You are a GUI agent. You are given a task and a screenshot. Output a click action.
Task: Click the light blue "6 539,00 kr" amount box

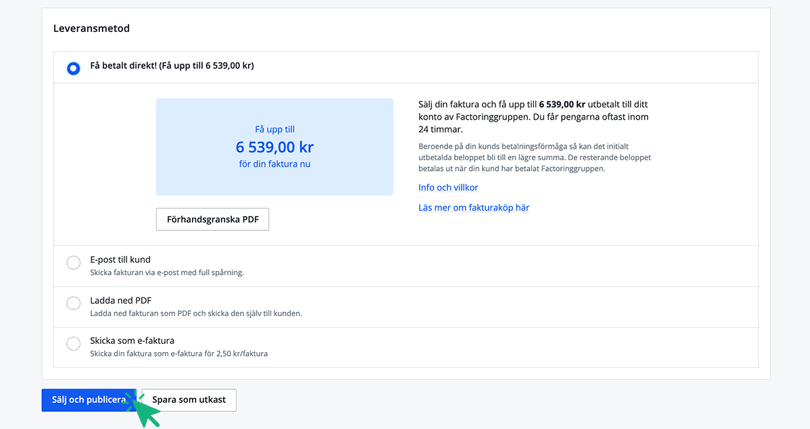coord(274,147)
